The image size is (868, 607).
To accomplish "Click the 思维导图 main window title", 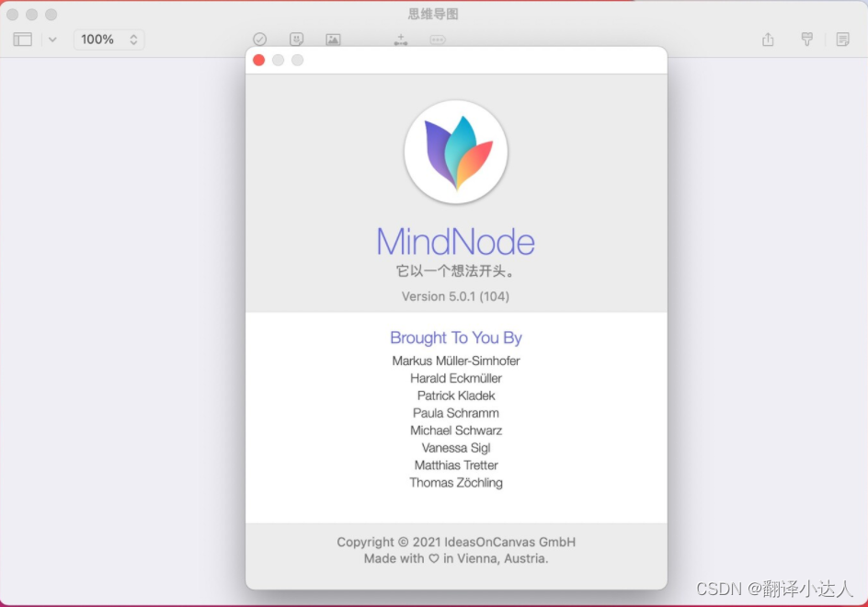I will 433,14.
